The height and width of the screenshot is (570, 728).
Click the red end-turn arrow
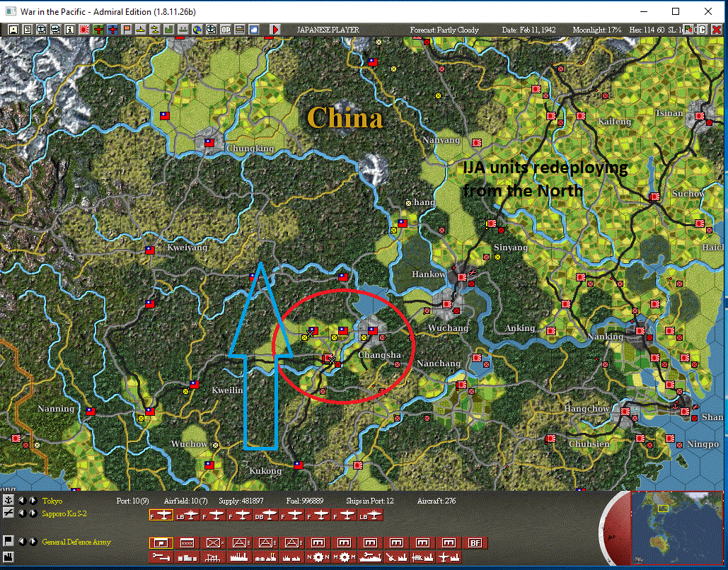coord(275,30)
